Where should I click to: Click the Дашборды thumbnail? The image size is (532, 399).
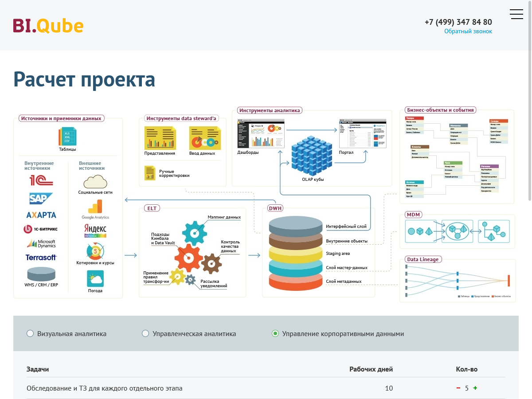261,134
